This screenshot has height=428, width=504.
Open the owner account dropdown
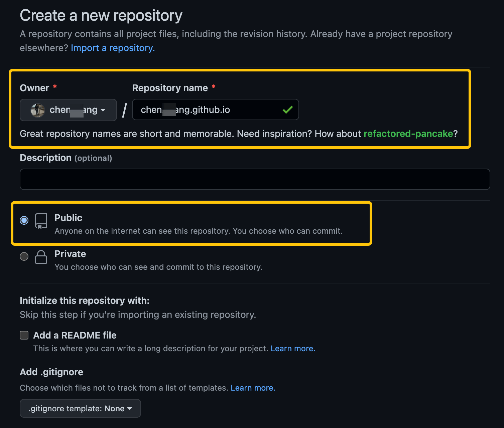click(x=68, y=110)
